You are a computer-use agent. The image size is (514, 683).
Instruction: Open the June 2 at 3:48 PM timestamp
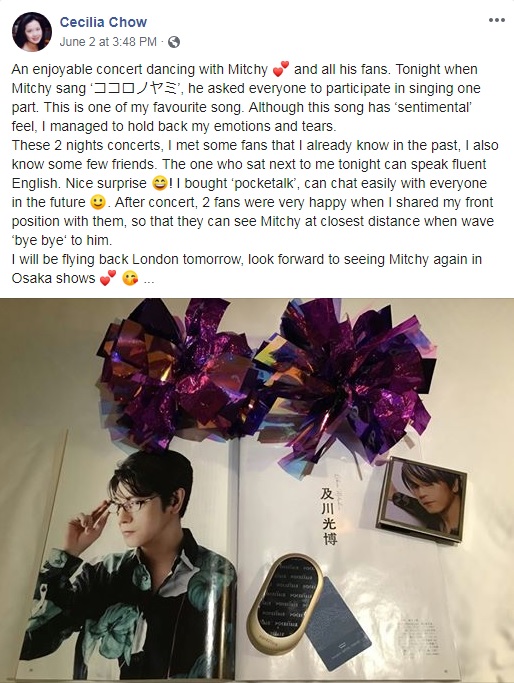108,42
